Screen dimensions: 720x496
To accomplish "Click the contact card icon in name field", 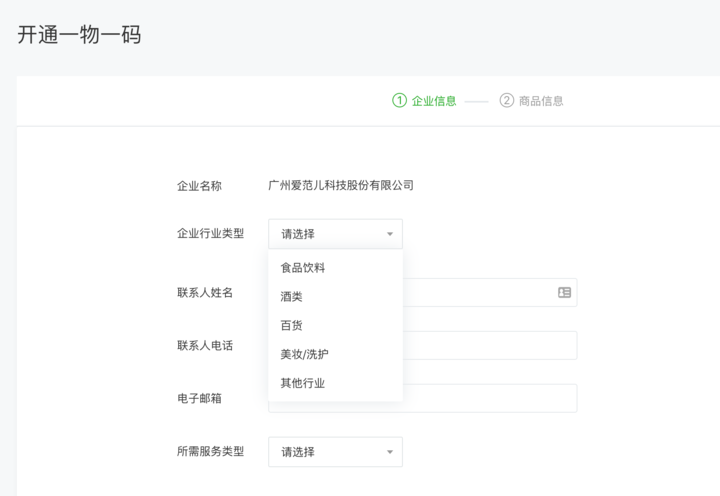I will point(564,293).
